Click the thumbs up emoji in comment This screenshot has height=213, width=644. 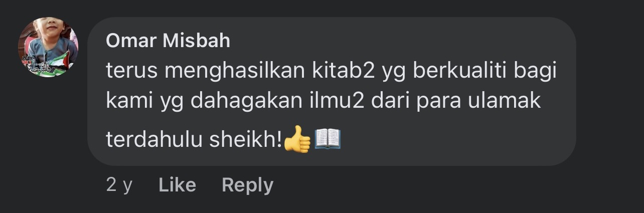point(297,139)
